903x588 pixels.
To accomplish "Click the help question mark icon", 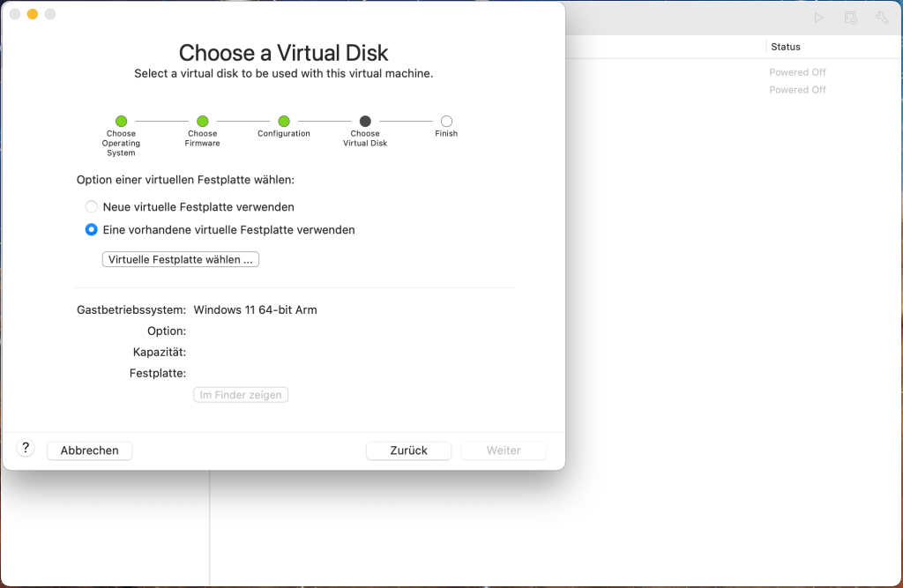I will [x=25, y=447].
